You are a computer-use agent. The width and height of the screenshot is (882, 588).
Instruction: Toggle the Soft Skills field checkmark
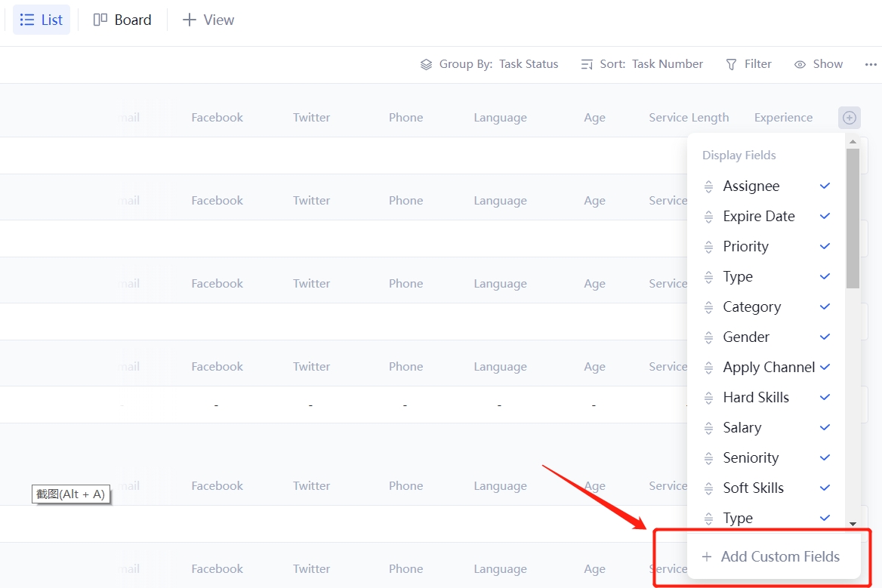(824, 488)
